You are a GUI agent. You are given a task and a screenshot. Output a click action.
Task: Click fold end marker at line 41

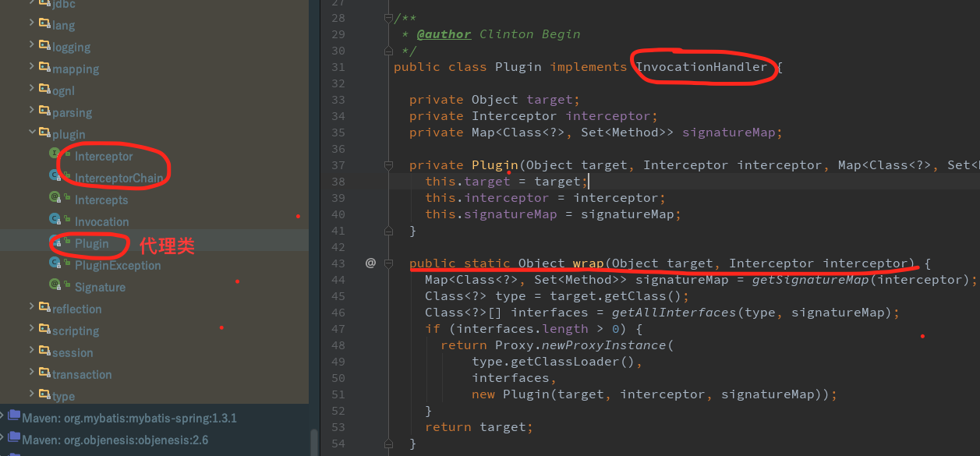(x=388, y=231)
